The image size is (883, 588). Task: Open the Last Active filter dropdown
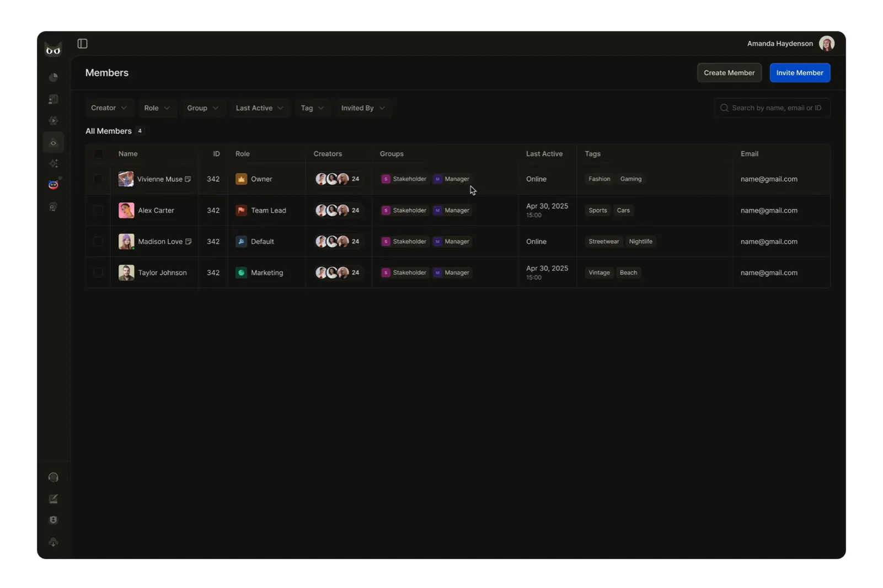click(x=259, y=108)
